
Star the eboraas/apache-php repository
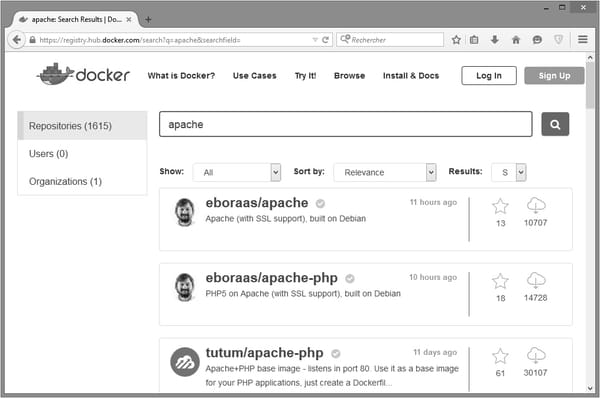(x=500, y=281)
